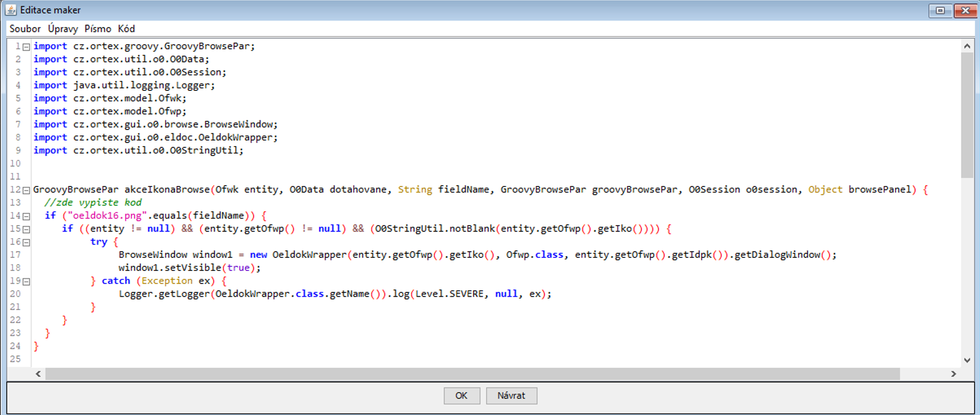Open the Soubor menu
The height and width of the screenshot is (415, 980).
pyautogui.click(x=25, y=29)
